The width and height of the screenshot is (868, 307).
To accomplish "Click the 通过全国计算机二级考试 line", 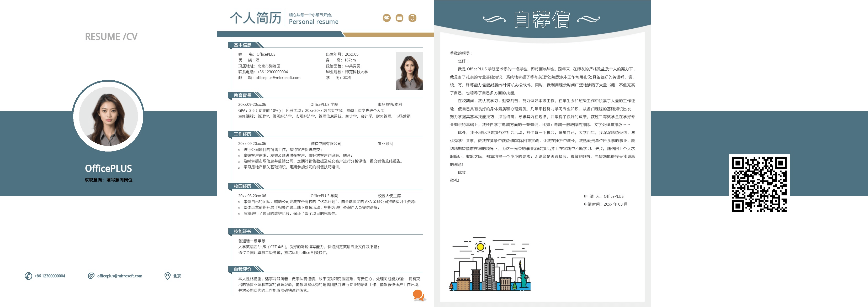I will click(283, 252).
